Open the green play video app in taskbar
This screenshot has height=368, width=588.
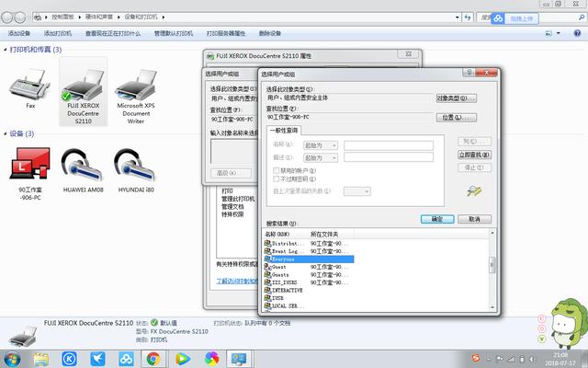(182, 359)
